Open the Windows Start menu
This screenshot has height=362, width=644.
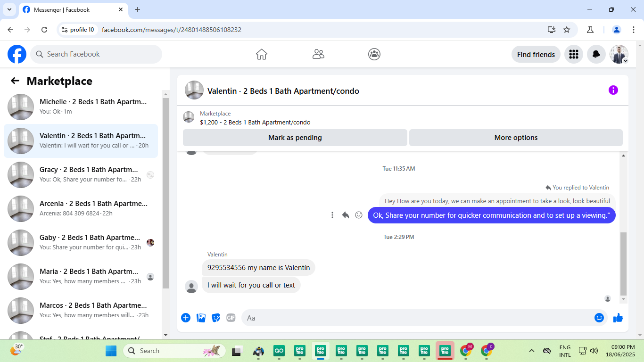click(111, 351)
